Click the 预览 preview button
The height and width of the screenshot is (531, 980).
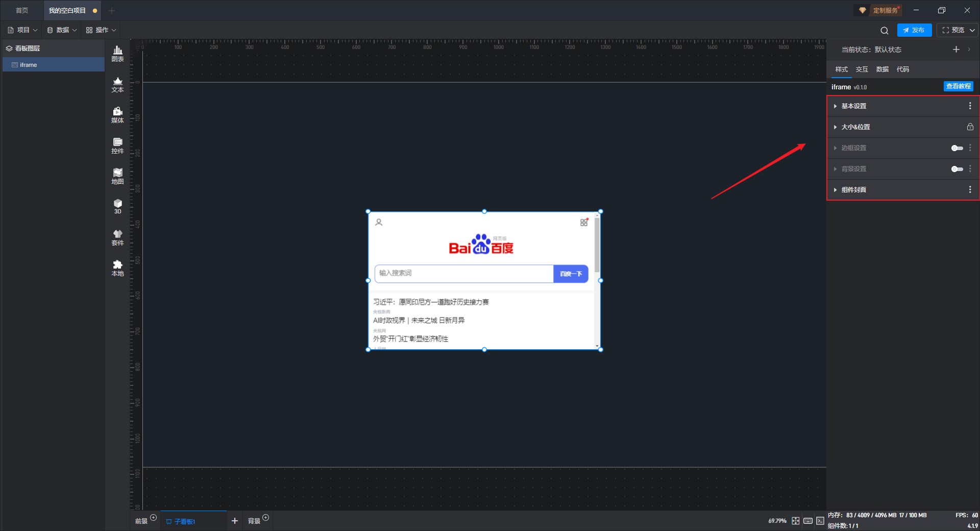[x=953, y=30]
